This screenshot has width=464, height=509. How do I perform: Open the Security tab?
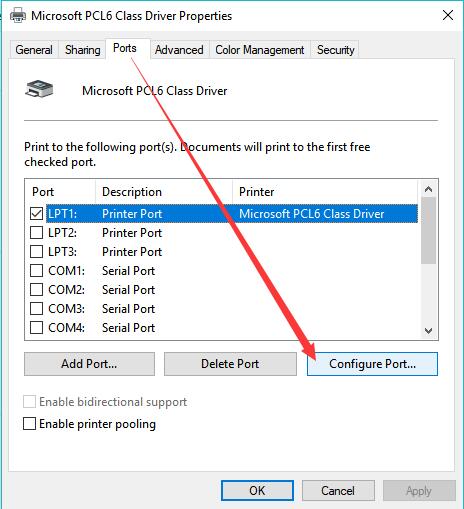point(335,50)
